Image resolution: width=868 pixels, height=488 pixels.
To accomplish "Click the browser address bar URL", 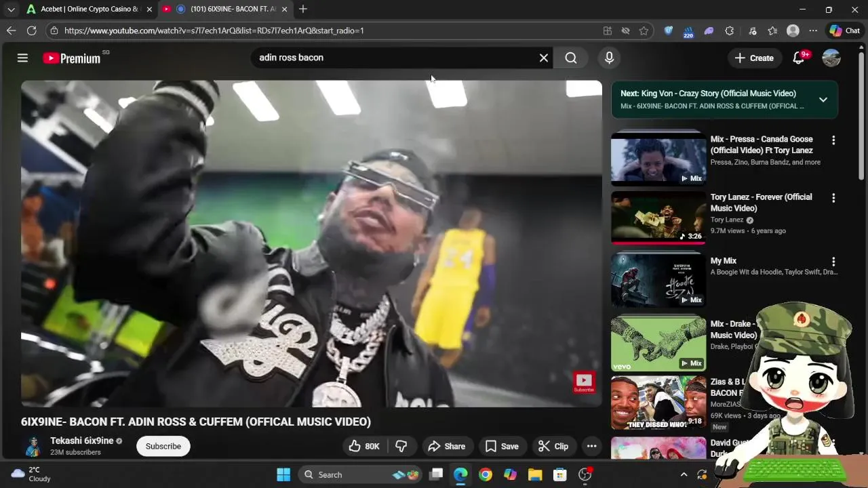I will click(214, 30).
